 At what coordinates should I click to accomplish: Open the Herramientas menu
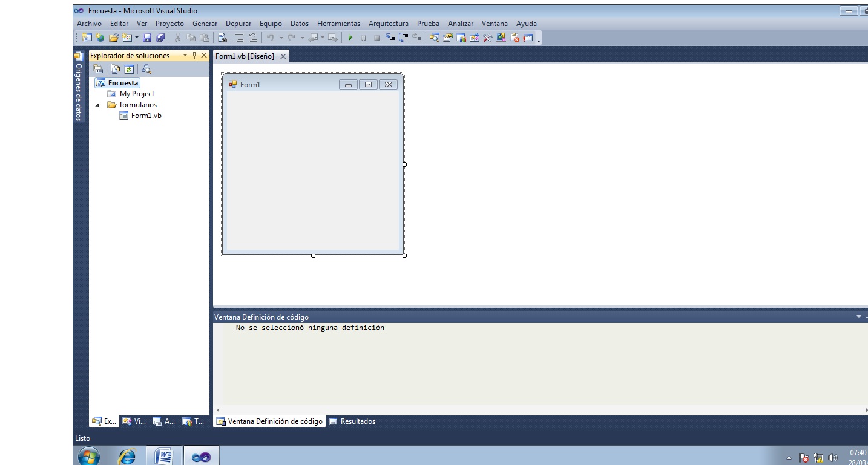(338, 23)
